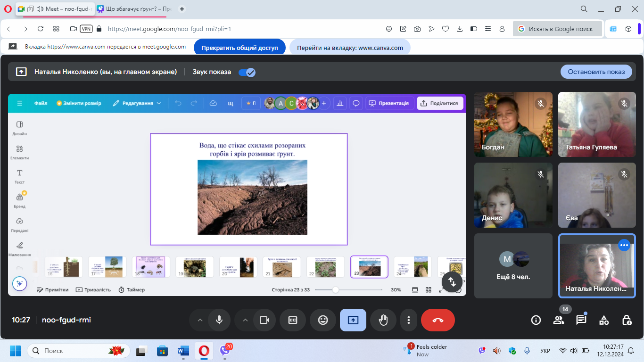The image size is (644, 362).
Task: Open the Бренд side panel
Action: coord(19,200)
